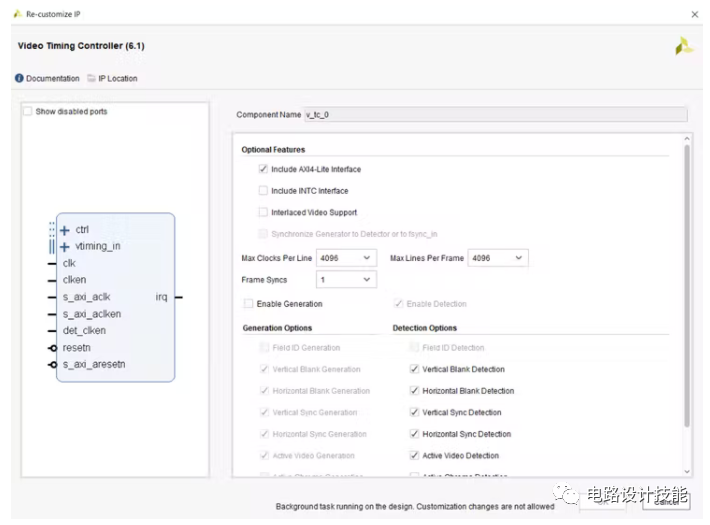Image resolution: width=710 pixels, height=525 pixels.
Task: Click the Xilinx logo at top right
Action: point(683,46)
